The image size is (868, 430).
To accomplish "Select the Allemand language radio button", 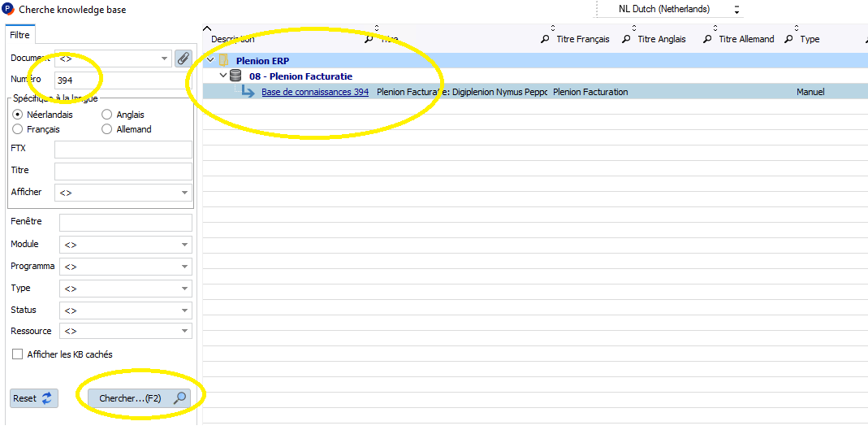I will (107, 129).
